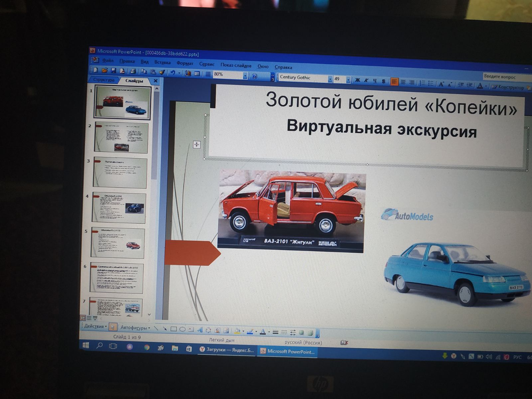This screenshot has height=399, width=532.
Task: Insert a picture from file icon
Action: pos(226,331)
